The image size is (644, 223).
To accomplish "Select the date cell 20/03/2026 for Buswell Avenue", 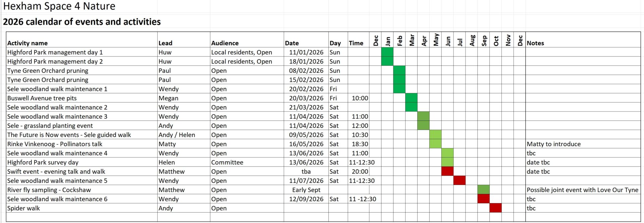I will 306,98.
